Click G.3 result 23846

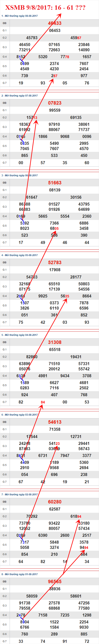[x=84, y=44]
